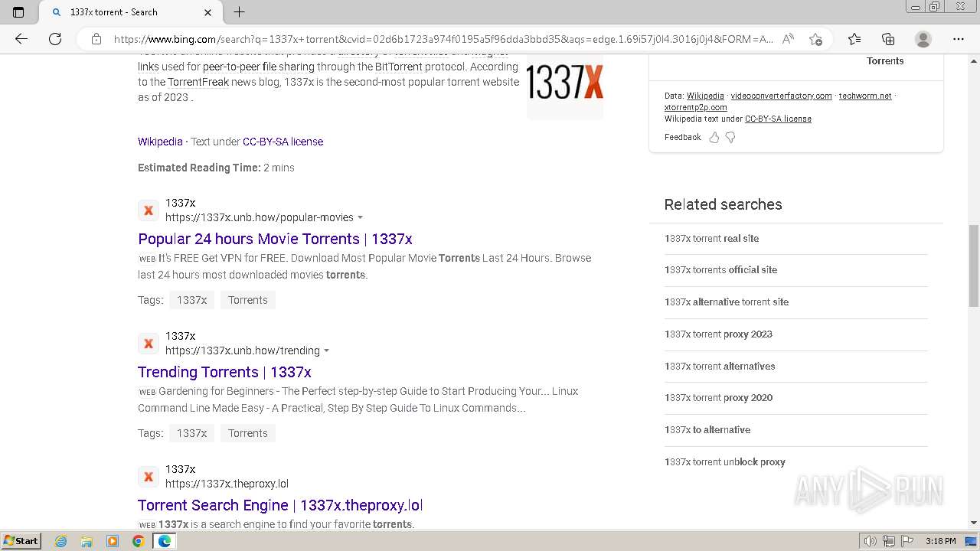Open Torrent Search Engine theproxy.lol link
980x551 pixels.
[x=280, y=505]
